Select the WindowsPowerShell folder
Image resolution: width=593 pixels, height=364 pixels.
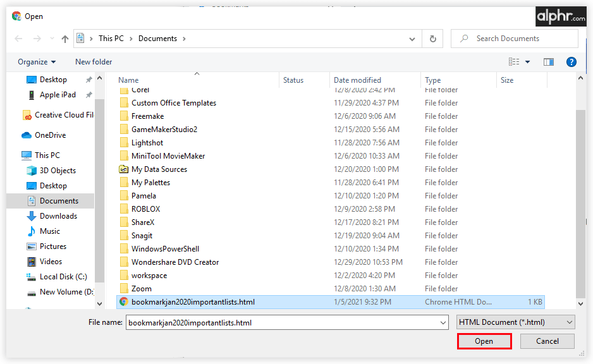[165, 249]
